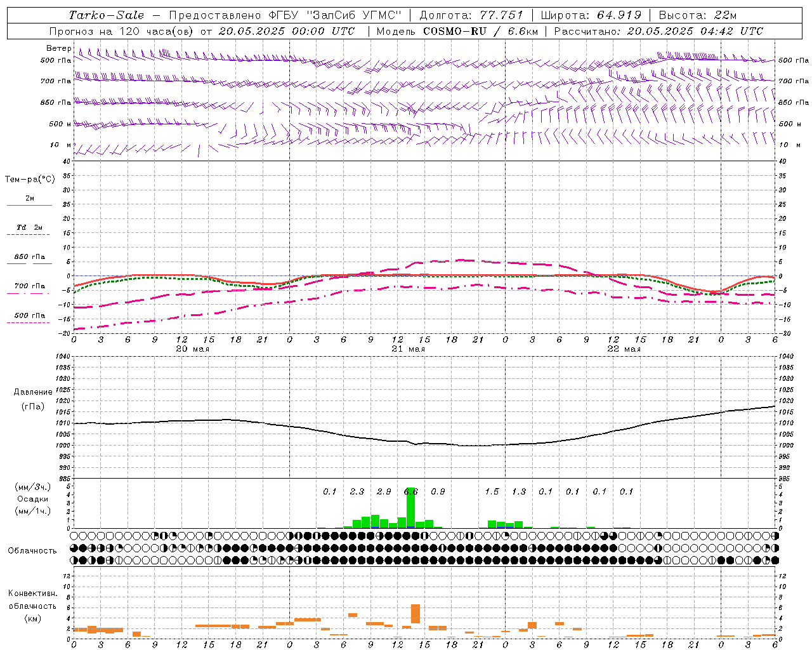Image resolution: width=812 pixels, height=650 pixels.
Task: Click Прогноз на 120 часа(ов) forecast text
Action: 122,31
